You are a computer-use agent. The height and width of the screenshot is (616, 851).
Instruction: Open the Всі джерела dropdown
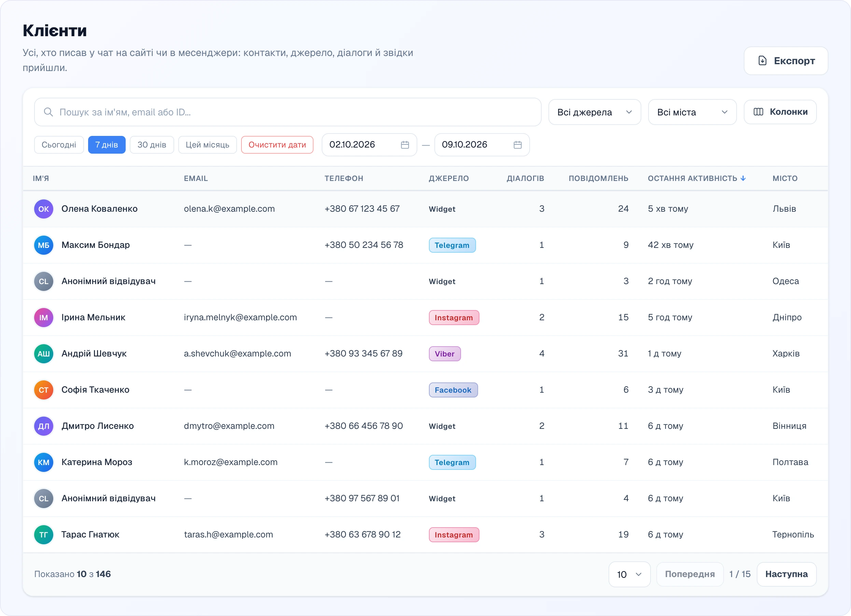(594, 112)
